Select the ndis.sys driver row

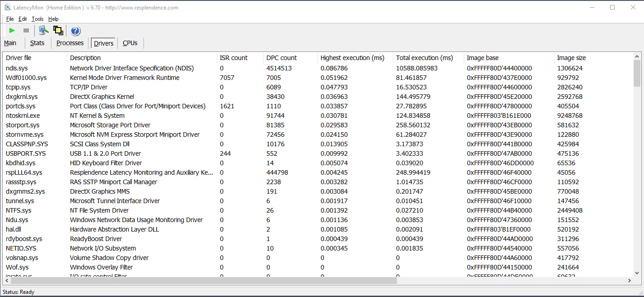point(318,68)
